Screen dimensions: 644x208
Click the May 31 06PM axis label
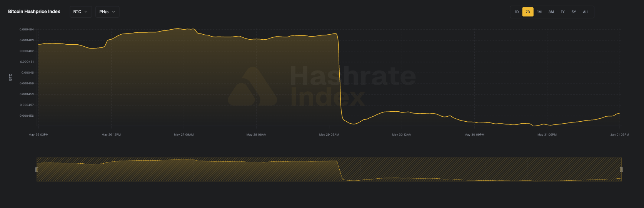547,135
